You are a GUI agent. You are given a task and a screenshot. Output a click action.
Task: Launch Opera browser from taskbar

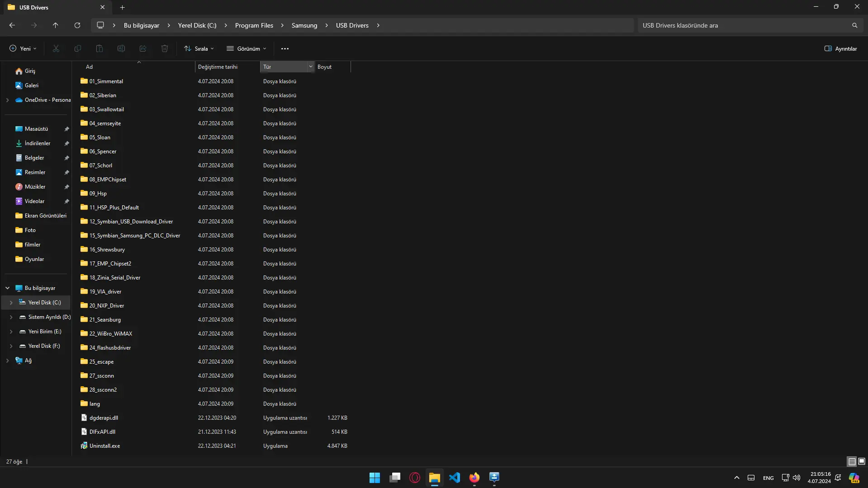(415, 478)
